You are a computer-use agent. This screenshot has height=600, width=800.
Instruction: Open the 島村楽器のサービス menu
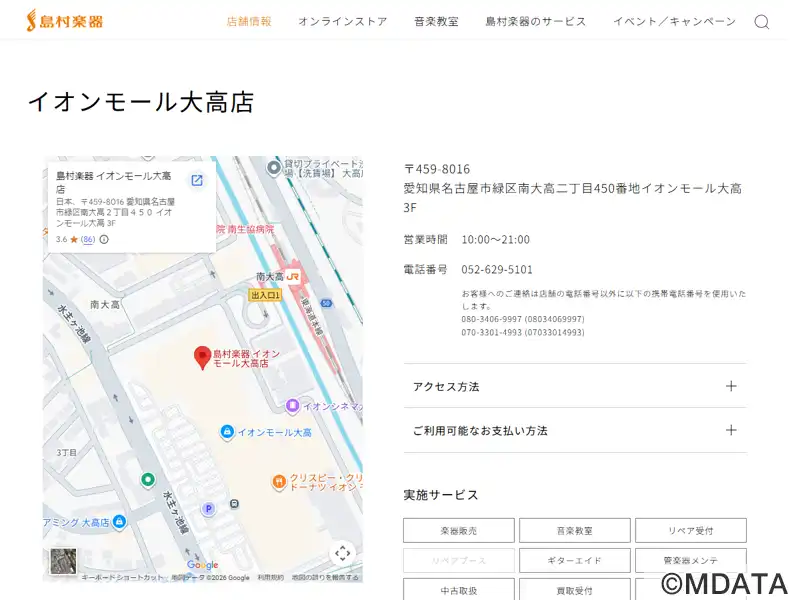tap(536, 21)
